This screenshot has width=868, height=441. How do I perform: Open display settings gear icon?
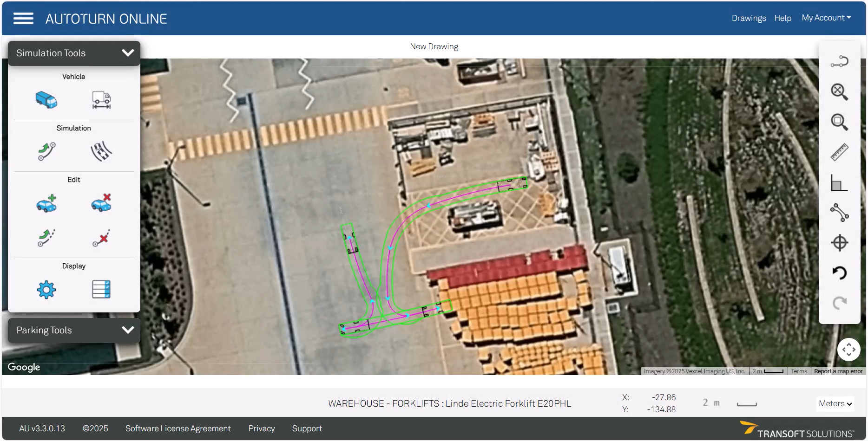pos(46,290)
